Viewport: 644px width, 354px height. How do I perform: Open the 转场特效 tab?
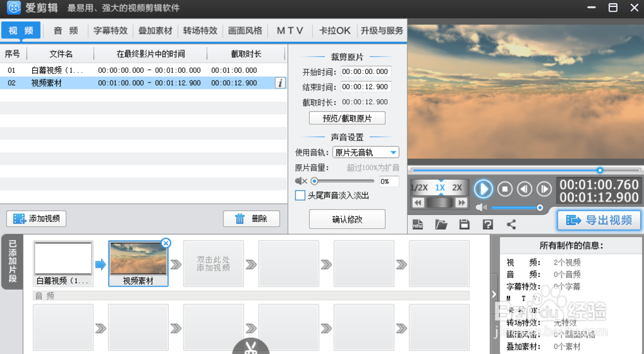[x=200, y=30]
